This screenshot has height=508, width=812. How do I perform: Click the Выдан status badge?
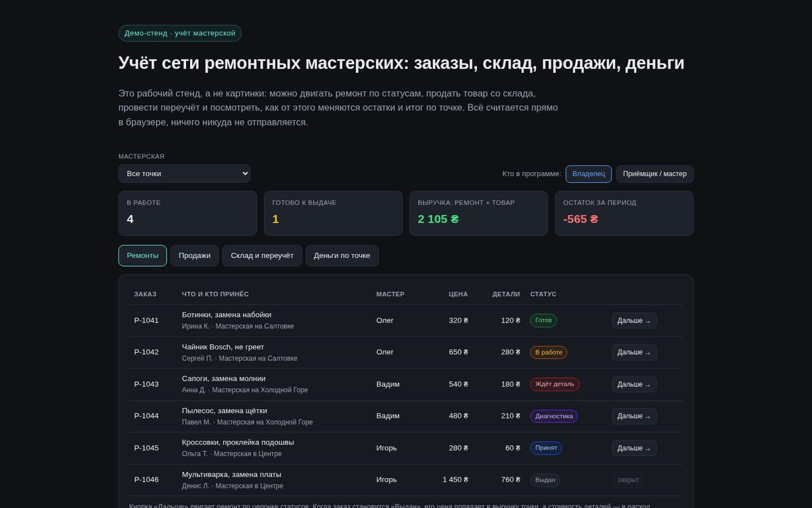545,480
